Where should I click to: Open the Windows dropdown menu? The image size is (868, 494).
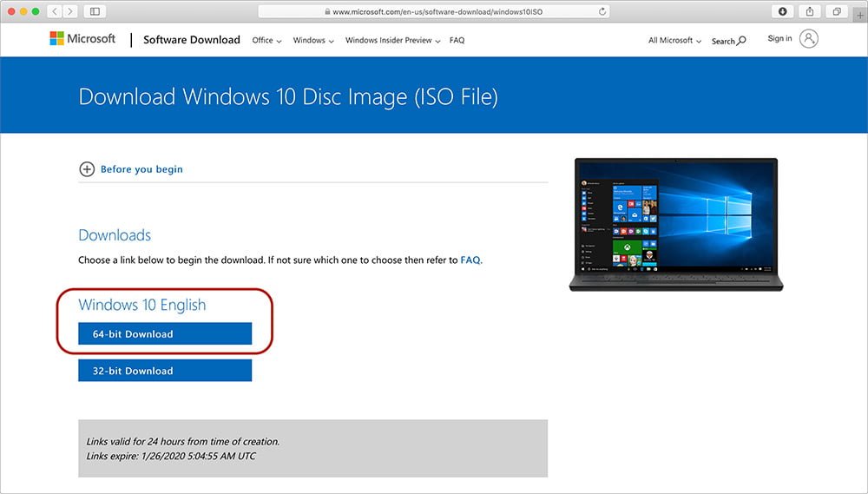pyautogui.click(x=313, y=41)
